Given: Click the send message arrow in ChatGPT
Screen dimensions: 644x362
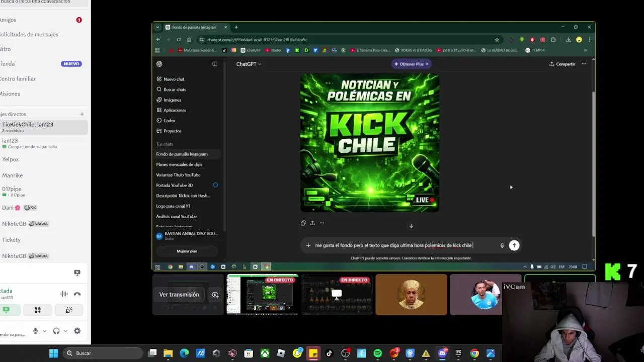Looking at the screenshot, I should click(514, 245).
